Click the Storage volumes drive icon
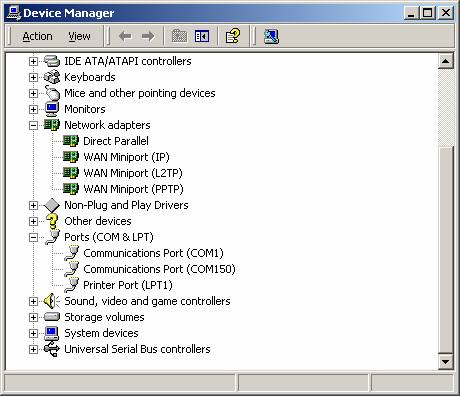 52,317
